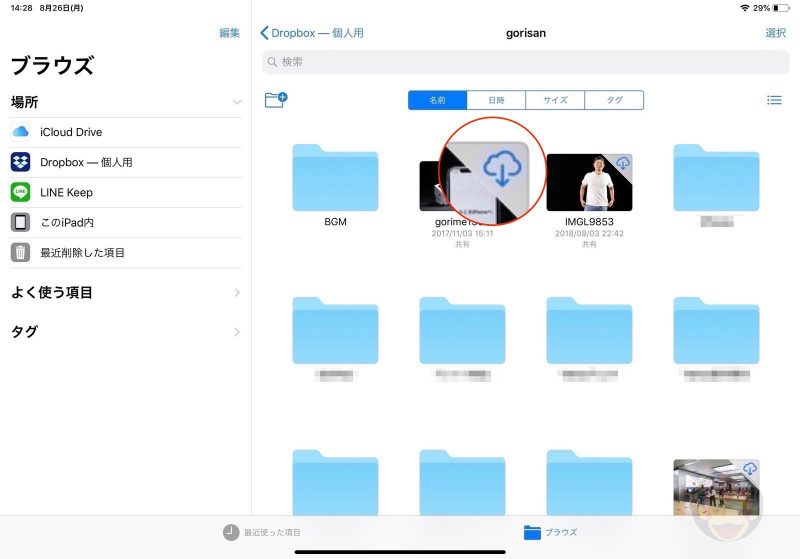Open the BGM folder
This screenshot has height=559, width=800.
[x=335, y=177]
